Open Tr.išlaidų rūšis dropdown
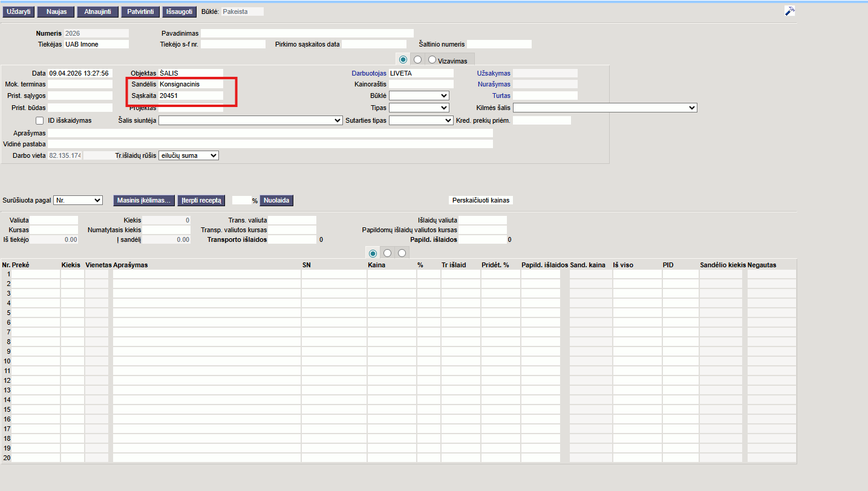The width and height of the screenshot is (868, 491). [x=188, y=155]
